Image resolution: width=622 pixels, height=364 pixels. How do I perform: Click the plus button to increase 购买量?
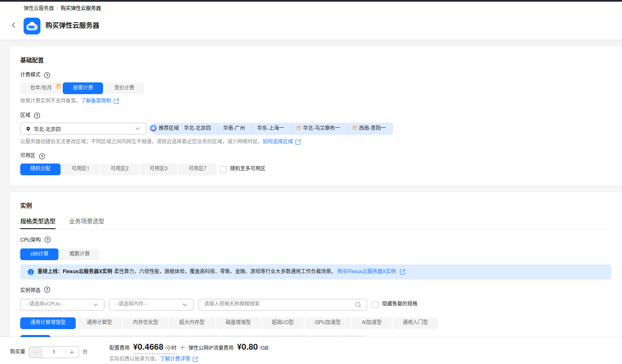[x=72, y=352]
